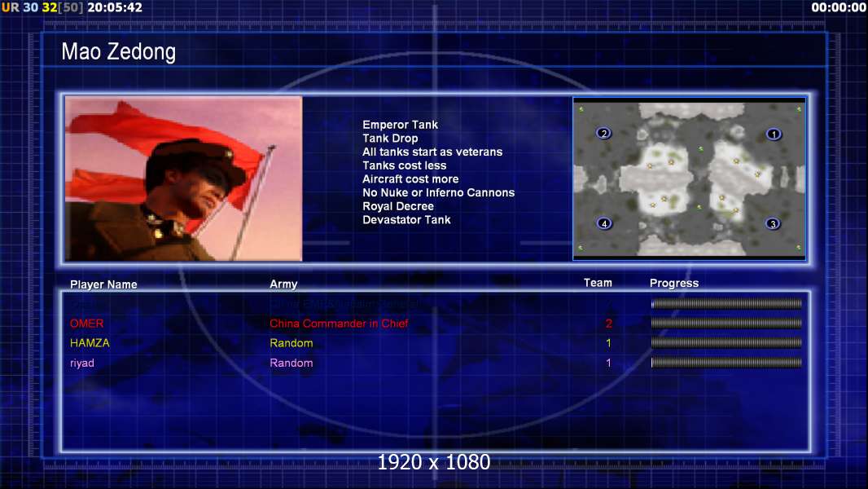Screen dimensions: 868x489
Task: Click the "Tanks cost less" line
Action: (404, 165)
